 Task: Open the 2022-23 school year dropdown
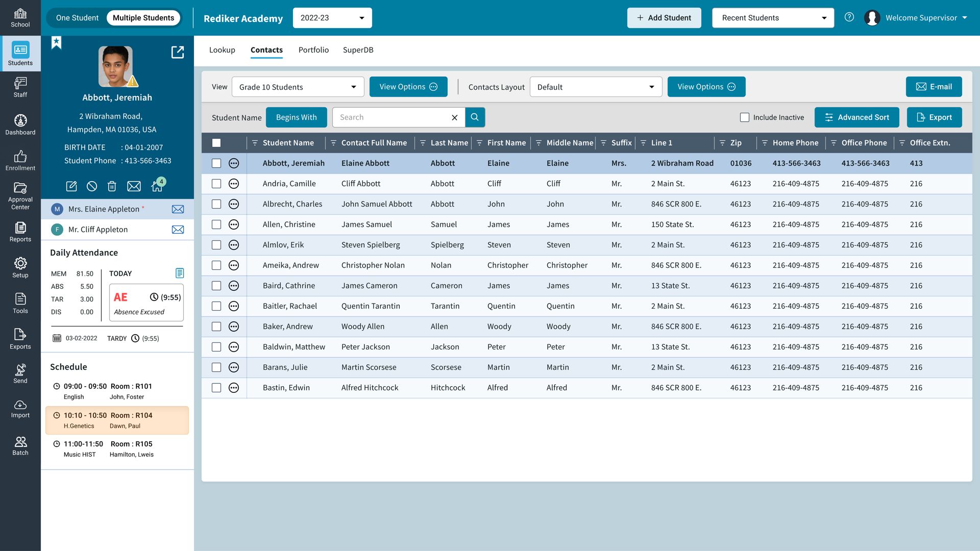tap(332, 17)
